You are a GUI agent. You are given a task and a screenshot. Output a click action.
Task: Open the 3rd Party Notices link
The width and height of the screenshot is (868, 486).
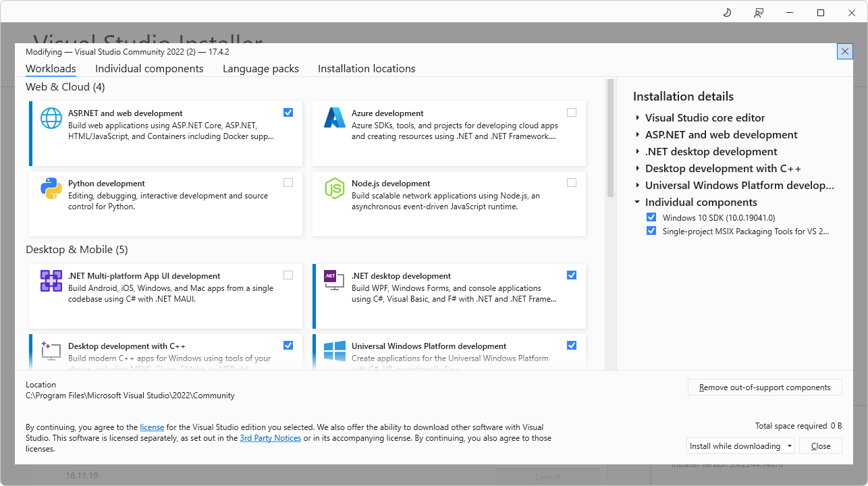point(270,437)
